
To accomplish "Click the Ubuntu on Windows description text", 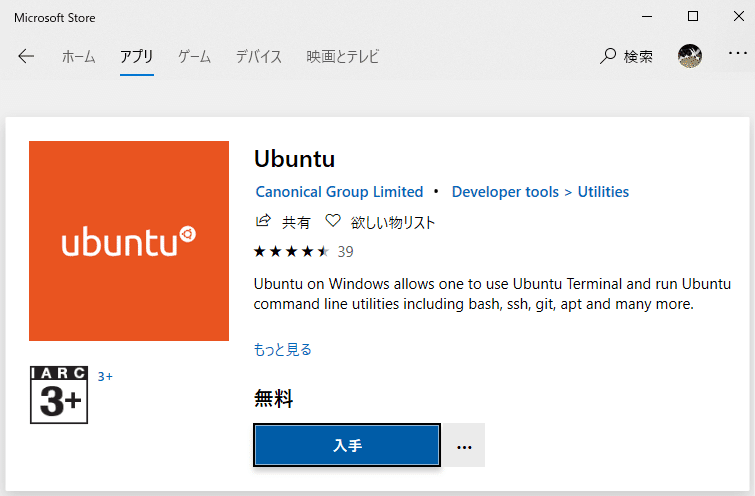I will coord(492,294).
